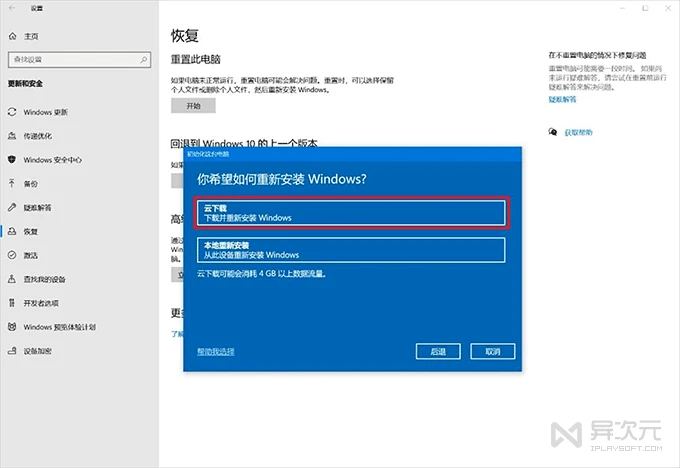Click text 云下载可能会消耗 4 GB 以上数据流量
This screenshot has width=680, height=468.
coord(262,274)
